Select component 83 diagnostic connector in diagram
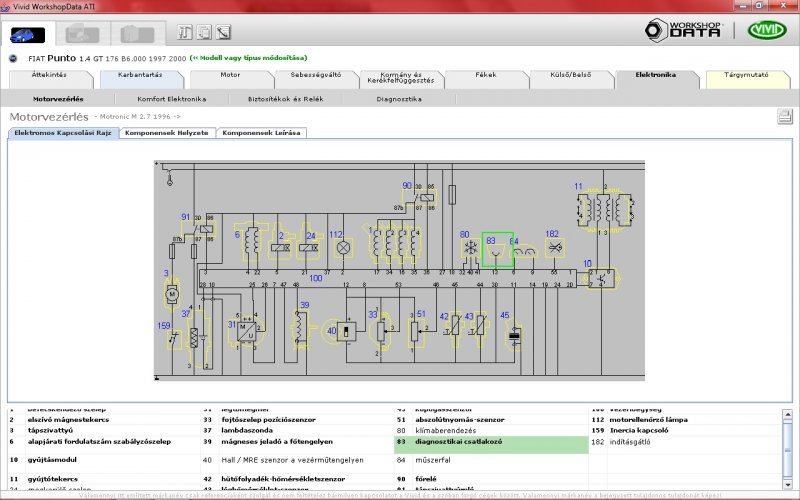The height and width of the screenshot is (500, 800). 497,249
